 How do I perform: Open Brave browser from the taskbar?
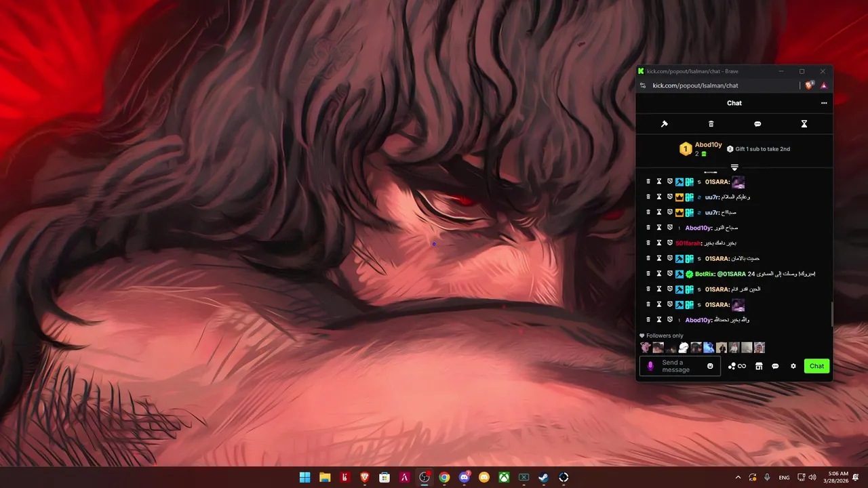pyautogui.click(x=365, y=477)
